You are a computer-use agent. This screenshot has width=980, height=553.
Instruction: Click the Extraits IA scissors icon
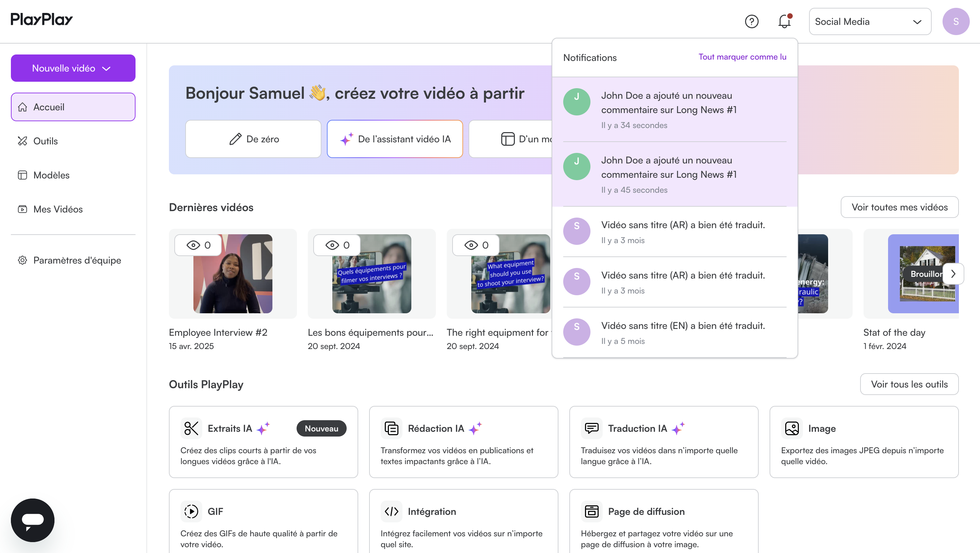[x=191, y=428]
